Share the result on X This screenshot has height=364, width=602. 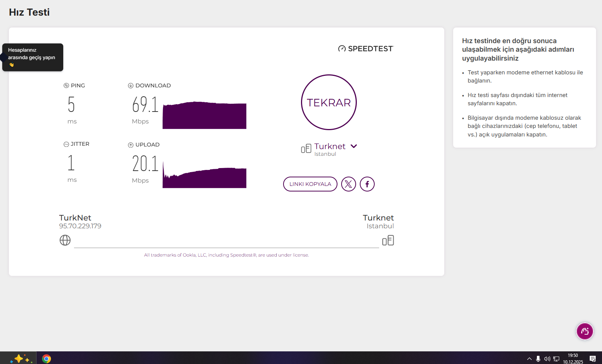(349, 184)
